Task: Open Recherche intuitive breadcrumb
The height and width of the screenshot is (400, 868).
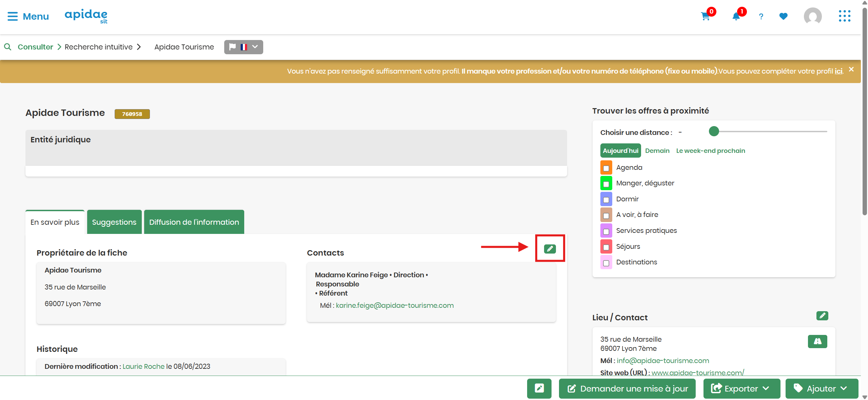Action: pos(98,47)
